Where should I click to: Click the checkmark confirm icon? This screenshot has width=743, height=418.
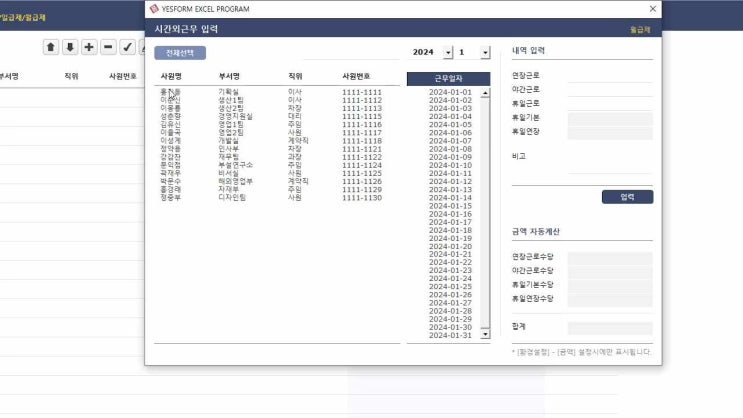127,47
